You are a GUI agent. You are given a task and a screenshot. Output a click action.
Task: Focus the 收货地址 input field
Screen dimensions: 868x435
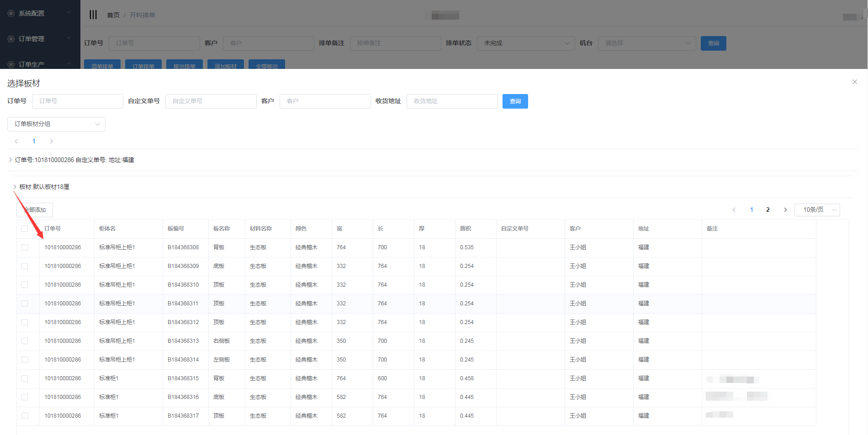(x=452, y=101)
